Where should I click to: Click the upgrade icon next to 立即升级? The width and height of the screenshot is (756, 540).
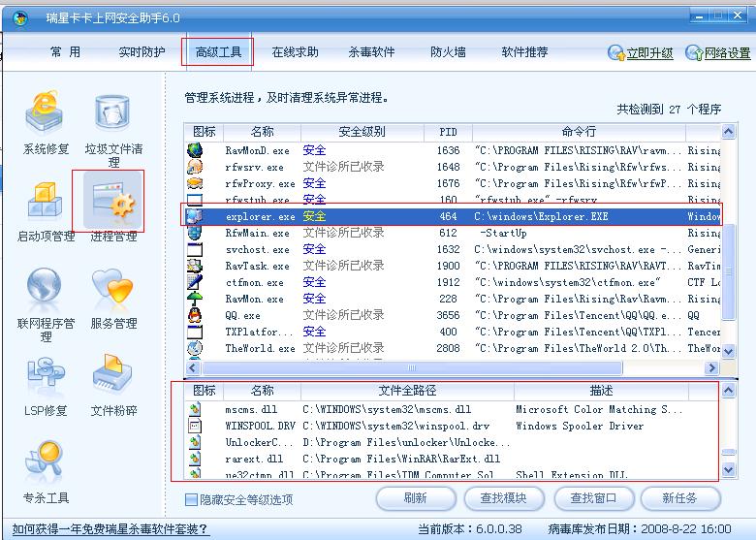pyautogui.click(x=616, y=52)
